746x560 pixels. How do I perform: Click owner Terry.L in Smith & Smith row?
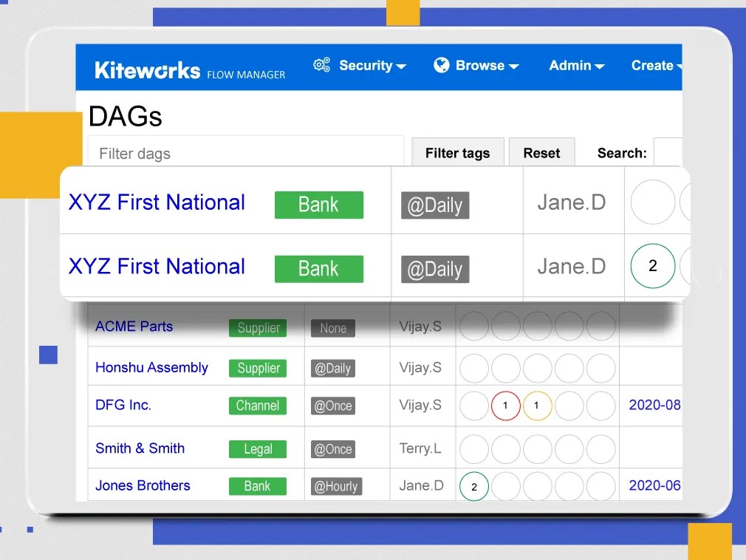click(x=420, y=448)
